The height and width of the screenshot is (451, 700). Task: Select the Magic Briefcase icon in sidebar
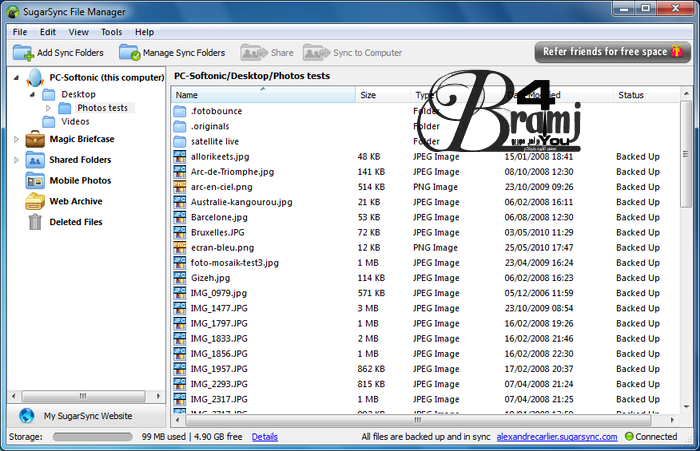pos(35,139)
